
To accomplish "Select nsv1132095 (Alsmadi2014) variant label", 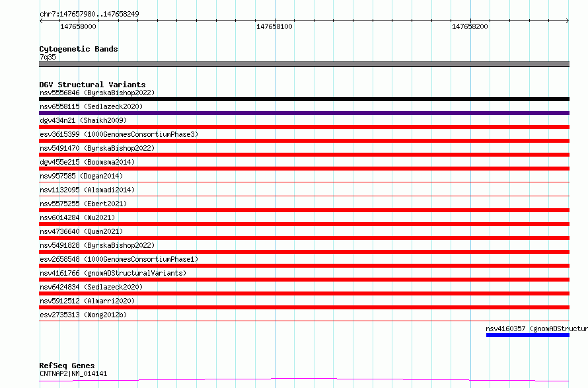I will (x=87, y=190).
